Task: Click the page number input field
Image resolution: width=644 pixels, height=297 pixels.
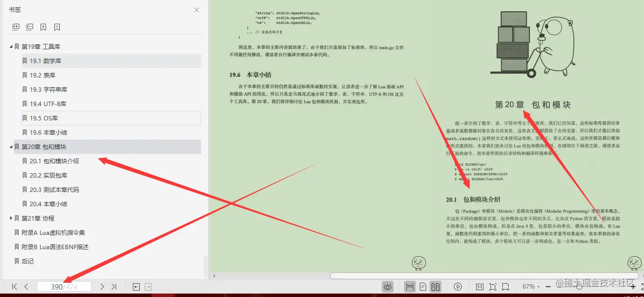Action: click(x=64, y=286)
